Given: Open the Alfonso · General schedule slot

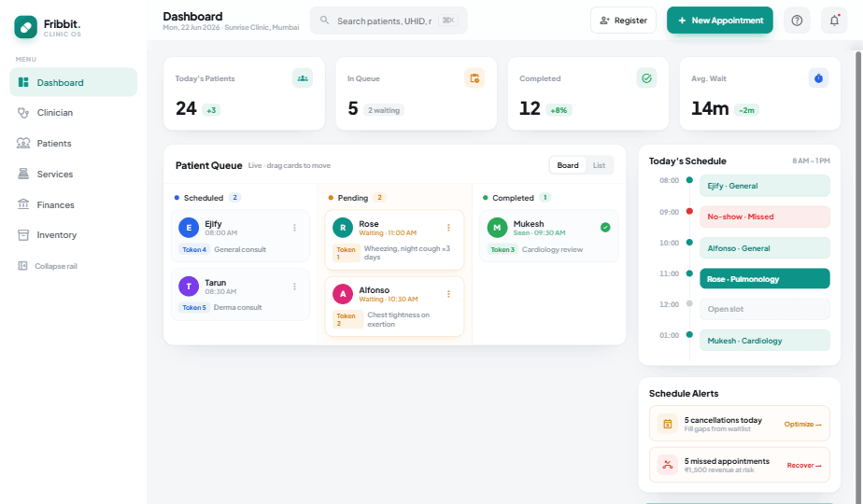Looking at the screenshot, I should coord(765,248).
